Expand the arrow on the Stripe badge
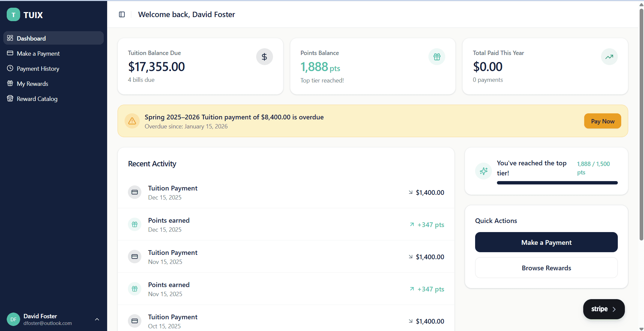 click(x=615, y=309)
